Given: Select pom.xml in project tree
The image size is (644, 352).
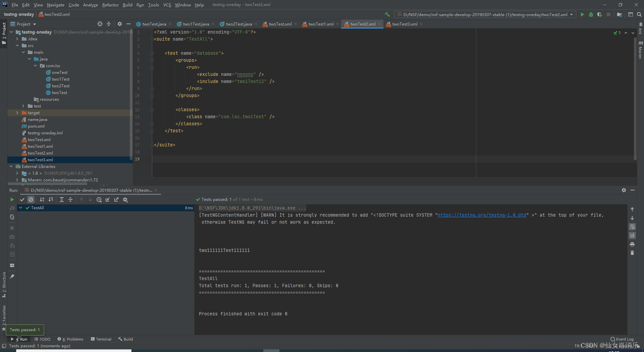Looking at the screenshot, I should click(x=36, y=126).
